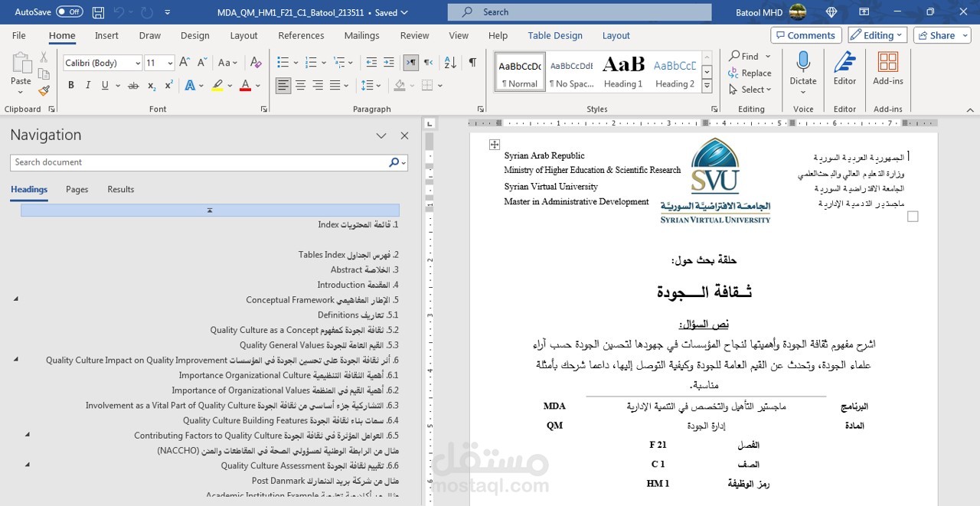
Task: Expand the underline style dropdown arrow
Action: [x=117, y=85]
